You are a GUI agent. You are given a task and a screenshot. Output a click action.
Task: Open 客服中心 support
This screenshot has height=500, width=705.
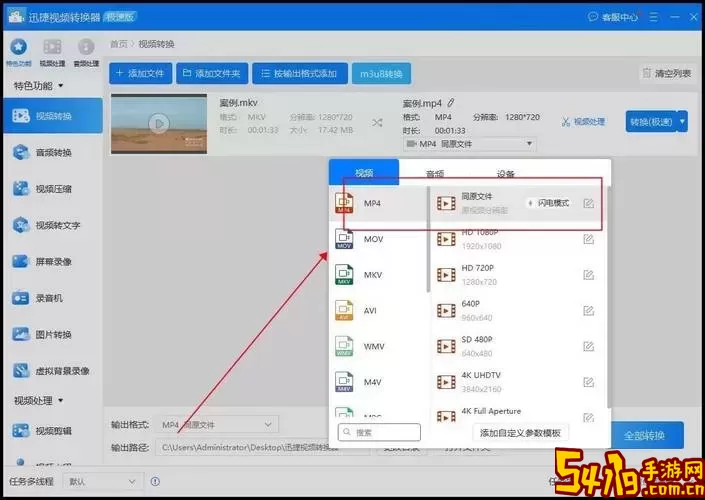[x=613, y=17]
